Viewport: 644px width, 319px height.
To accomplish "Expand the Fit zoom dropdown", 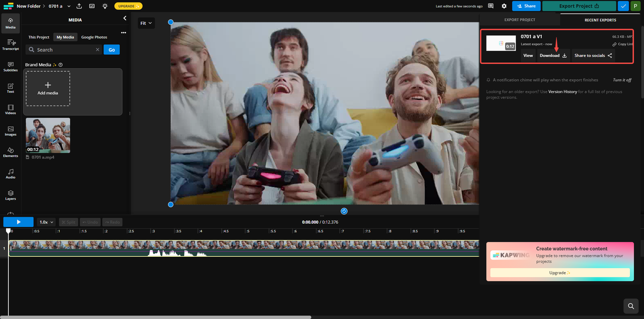I will 146,23.
